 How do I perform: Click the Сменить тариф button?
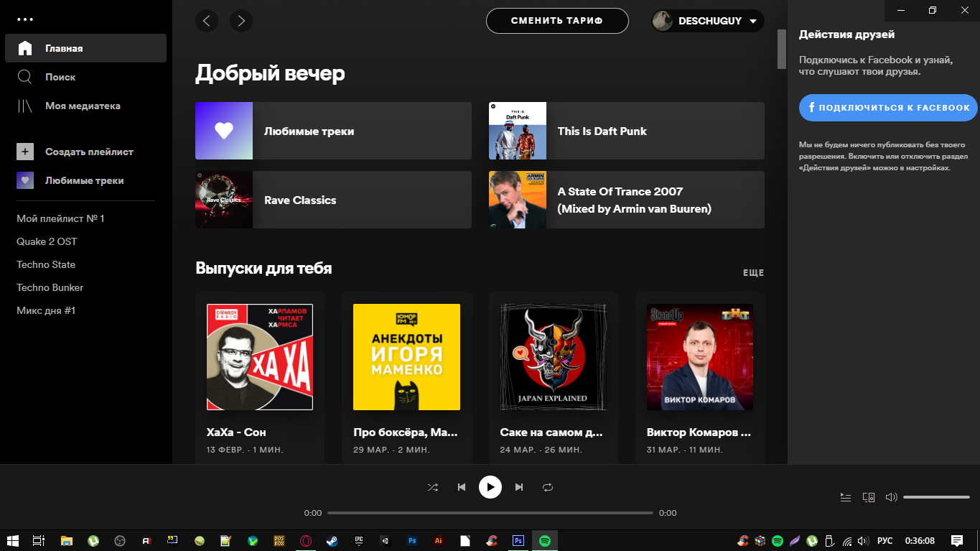click(x=557, y=21)
